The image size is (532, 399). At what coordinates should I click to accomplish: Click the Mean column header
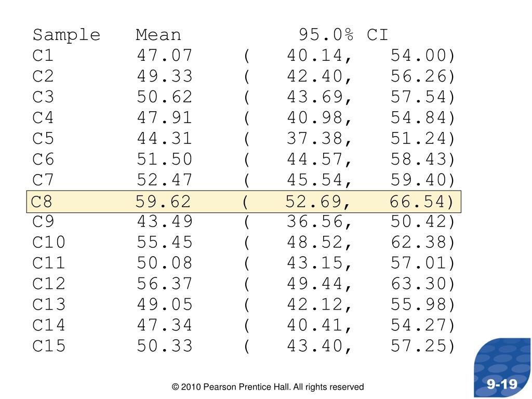[158, 35]
